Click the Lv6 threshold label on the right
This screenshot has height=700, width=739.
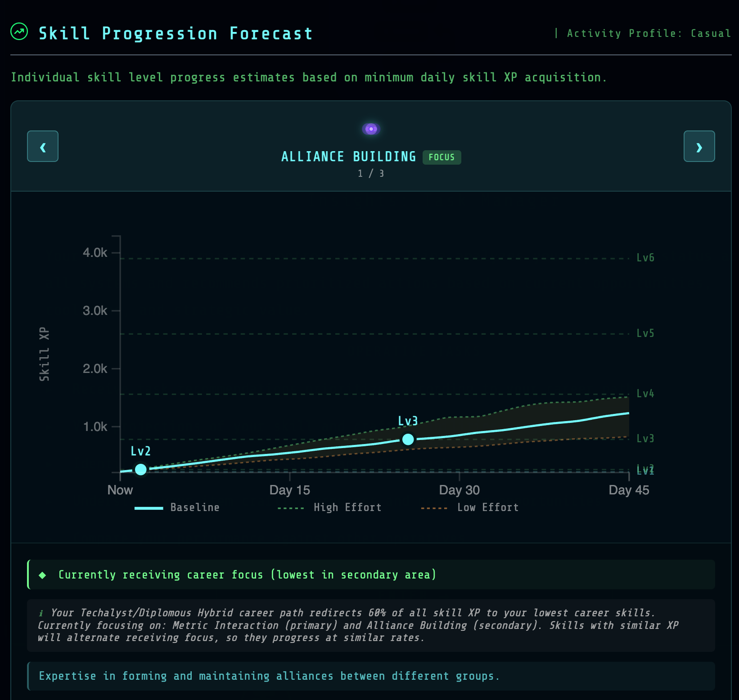(645, 258)
